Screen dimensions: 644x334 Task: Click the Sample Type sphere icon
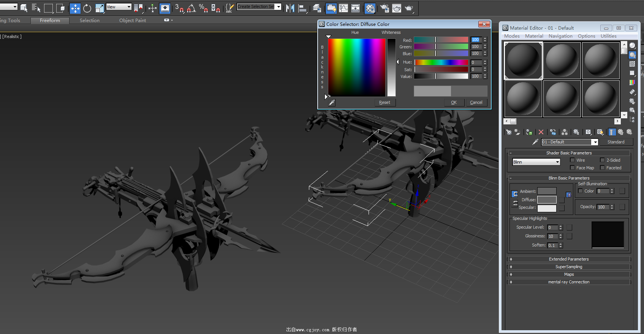[632, 46]
